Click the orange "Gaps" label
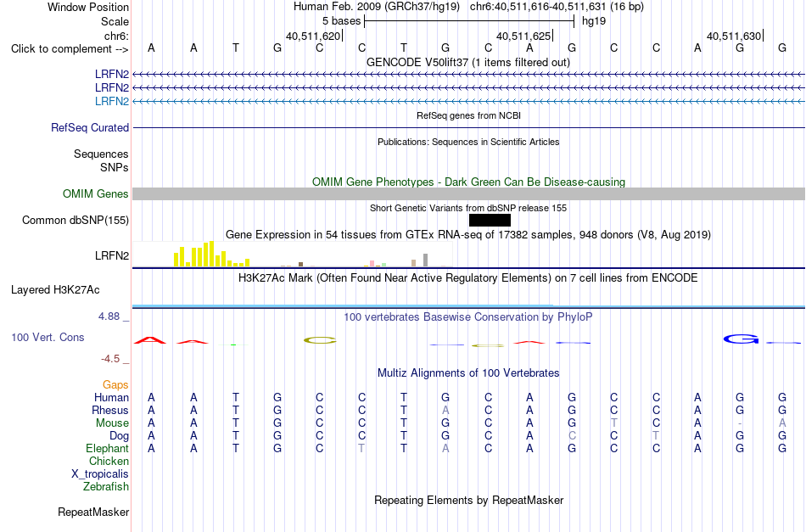806x532 pixels. tap(115, 385)
